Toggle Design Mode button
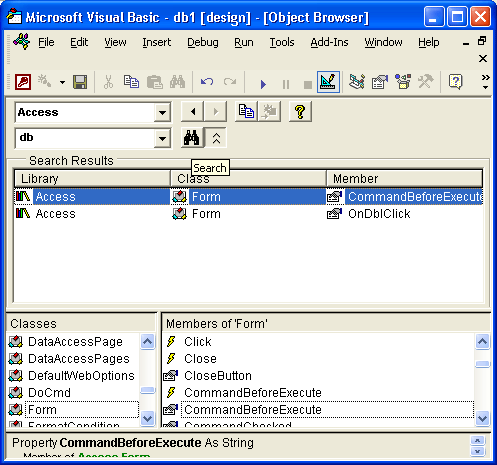Image resolution: width=497 pixels, height=465 pixels. (x=328, y=82)
